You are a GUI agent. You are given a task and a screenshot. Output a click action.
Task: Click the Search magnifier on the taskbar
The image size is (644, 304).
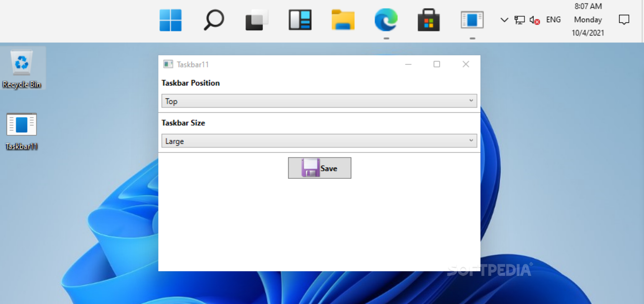coord(214,20)
